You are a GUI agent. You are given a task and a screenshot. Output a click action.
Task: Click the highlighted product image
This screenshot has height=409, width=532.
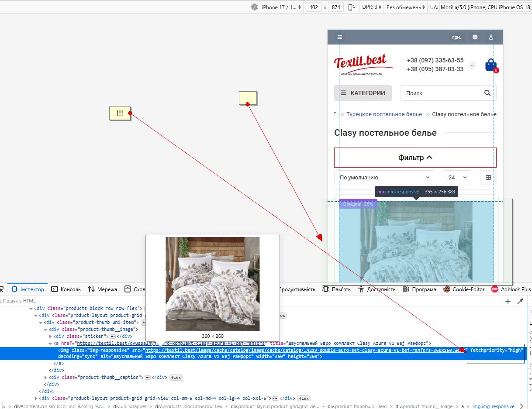[416, 242]
